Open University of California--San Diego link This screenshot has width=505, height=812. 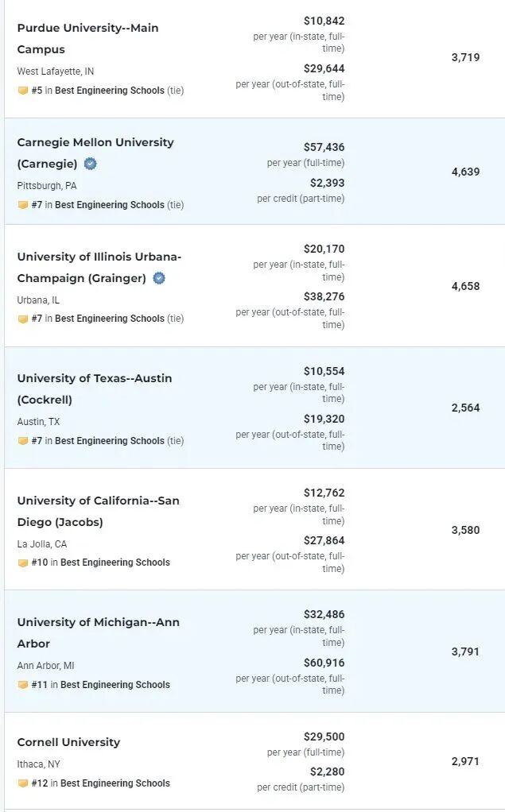98,511
